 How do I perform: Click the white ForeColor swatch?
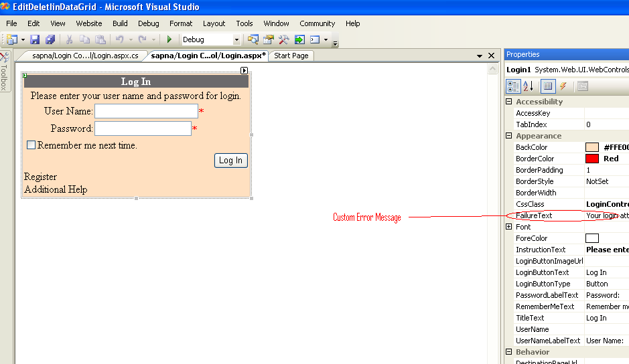[591, 238]
